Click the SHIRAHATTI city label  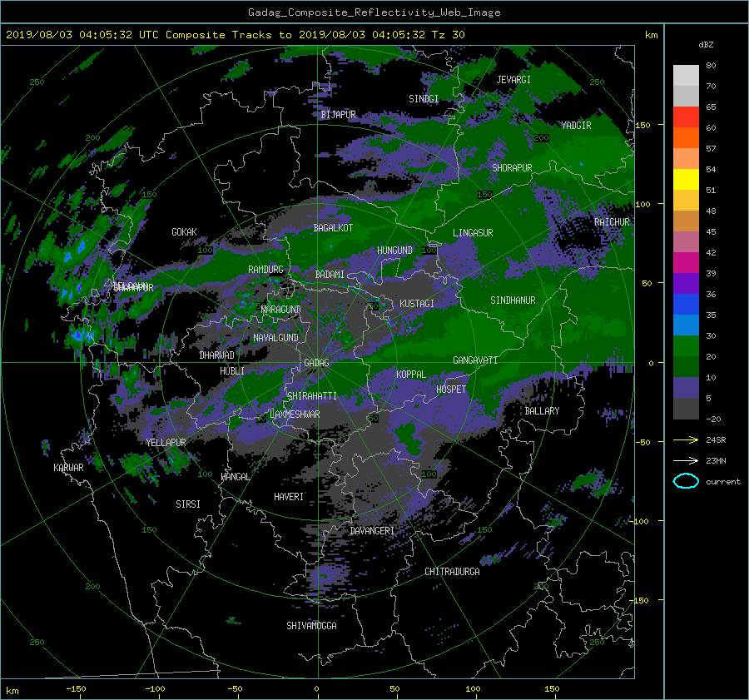(312, 396)
